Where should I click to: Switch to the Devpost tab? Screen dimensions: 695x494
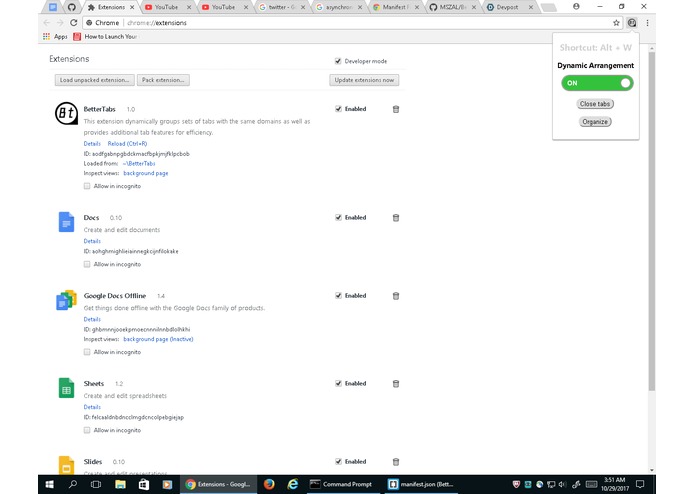pos(508,7)
